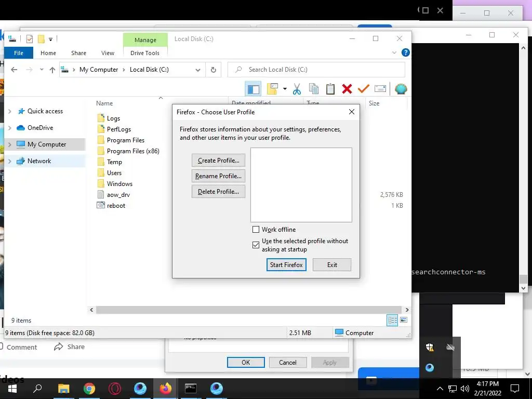Sort by the Name column header
The image size is (532, 399).
click(x=104, y=103)
